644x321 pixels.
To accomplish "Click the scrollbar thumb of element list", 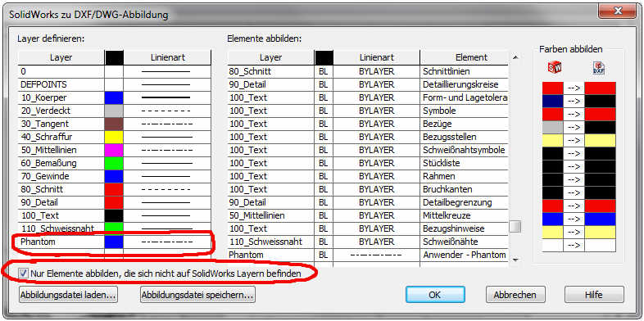I will point(515,227).
